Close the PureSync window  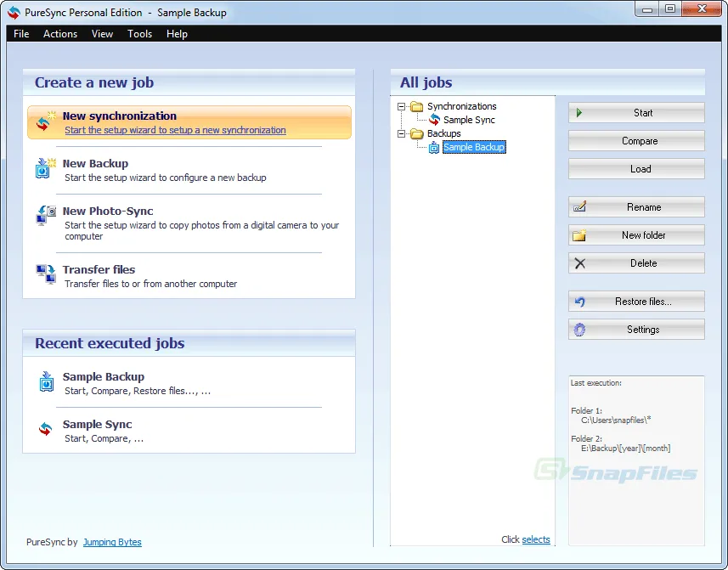[702, 8]
